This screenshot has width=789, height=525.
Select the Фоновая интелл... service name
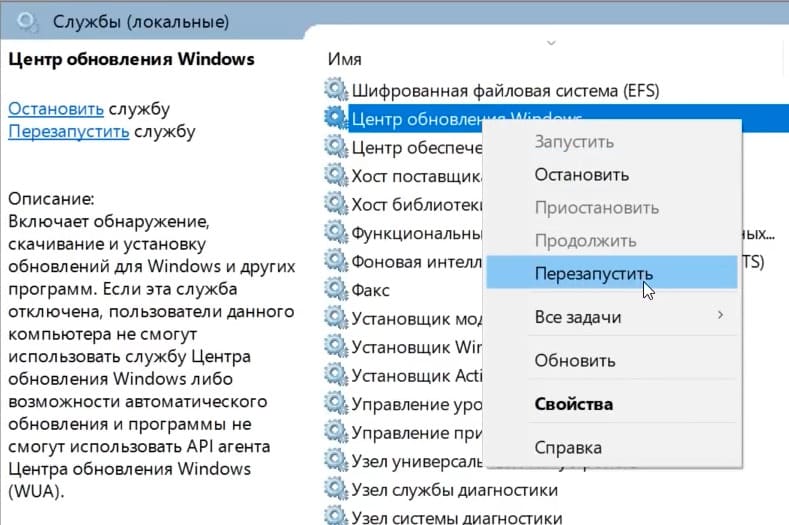tap(417, 262)
